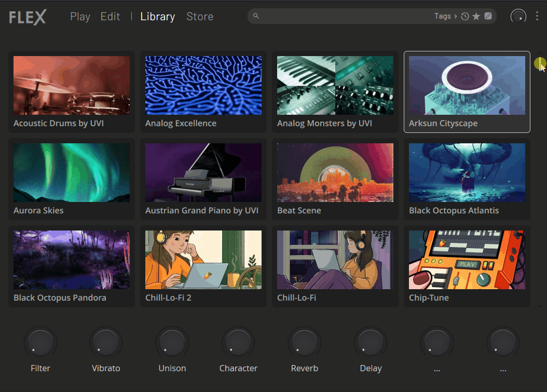The height and width of the screenshot is (392, 547).
Task: Click the Unison macro knob
Action: coord(172,343)
